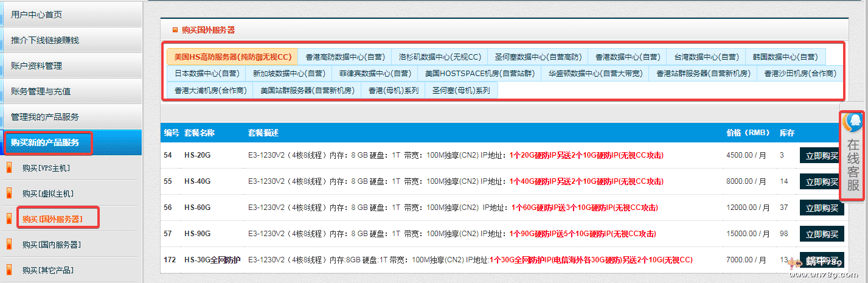
Task: Click the small icon before 购买国外服务器 heading
Action: coord(175,30)
